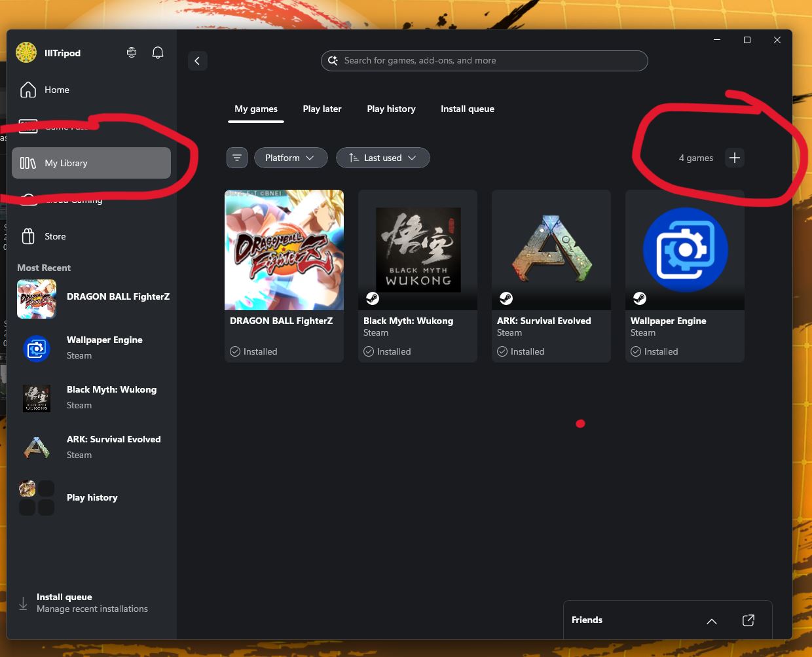Click the Most Recent heading
Screen dimensions: 812x657
coord(44,268)
